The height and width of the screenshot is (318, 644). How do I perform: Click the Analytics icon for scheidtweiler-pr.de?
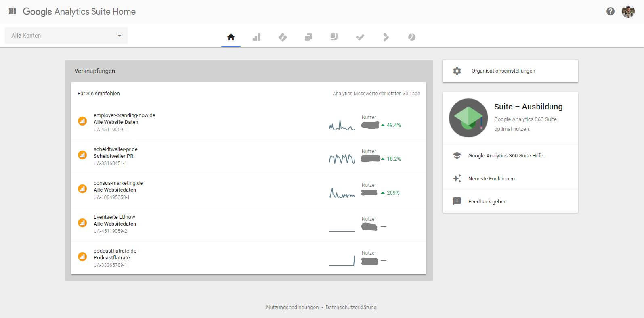click(x=82, y=155)
